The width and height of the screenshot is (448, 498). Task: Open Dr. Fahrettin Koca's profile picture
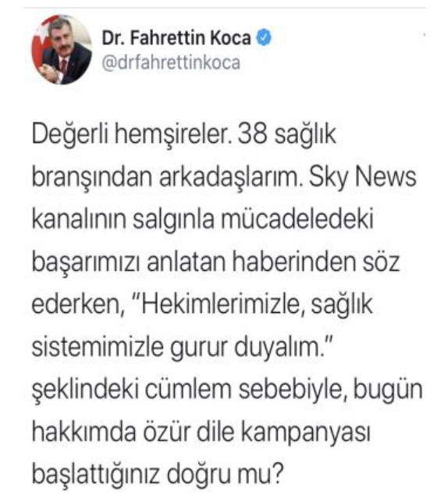click(62, 50)
